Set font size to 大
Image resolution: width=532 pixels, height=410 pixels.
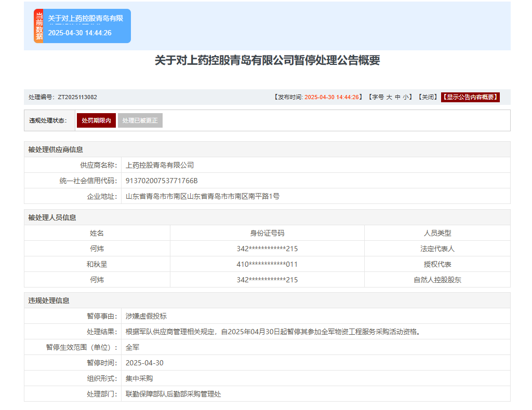point(389,97)
